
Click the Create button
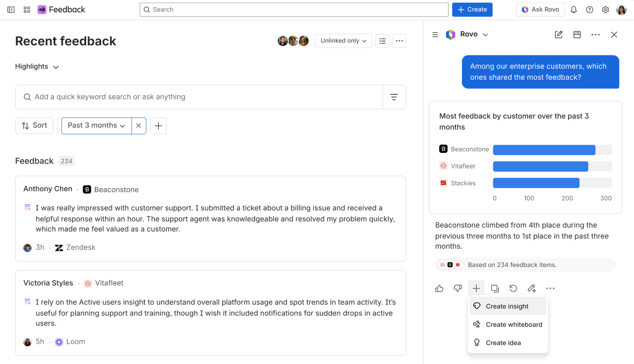tap(472, 10)
